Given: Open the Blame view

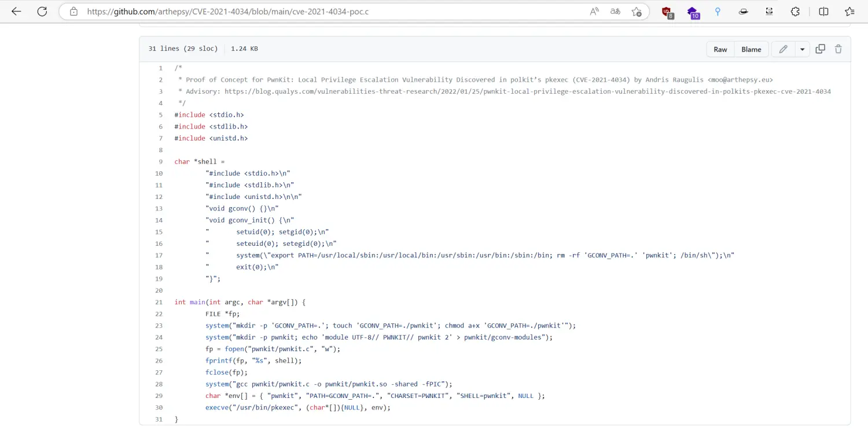Looking at the screenshot, I should click(x=751, y=49).
